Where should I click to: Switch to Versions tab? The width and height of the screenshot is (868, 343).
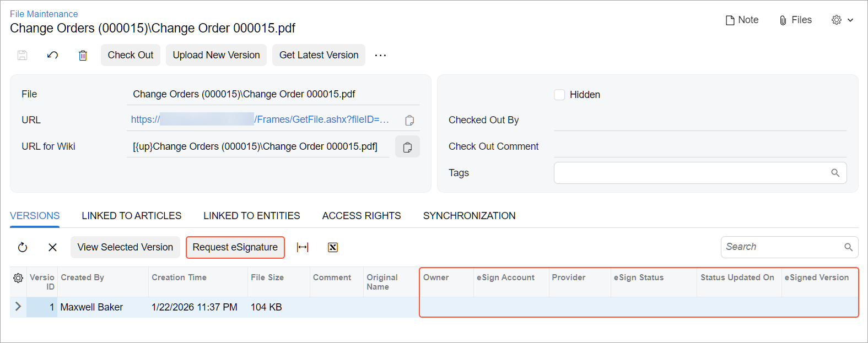coord(35,216)
